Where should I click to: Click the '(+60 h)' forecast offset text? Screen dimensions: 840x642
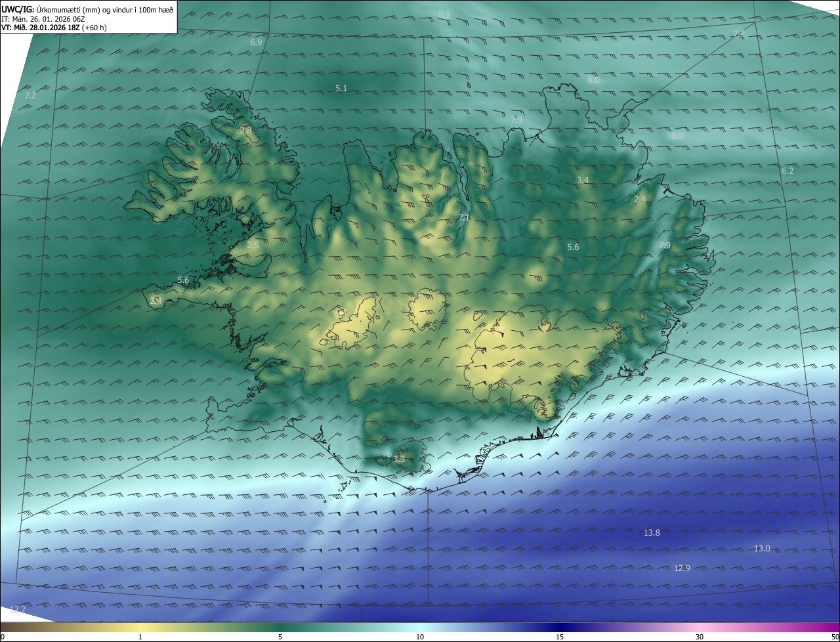[x=94, y=28]
